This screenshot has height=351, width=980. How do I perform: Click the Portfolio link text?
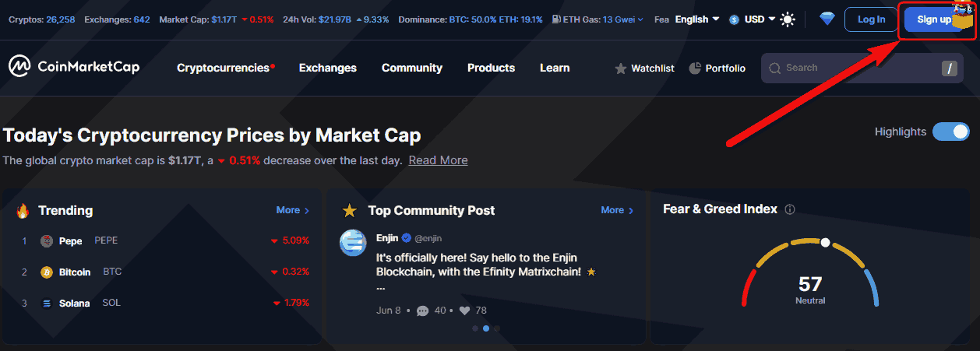[x=725, y=68]
